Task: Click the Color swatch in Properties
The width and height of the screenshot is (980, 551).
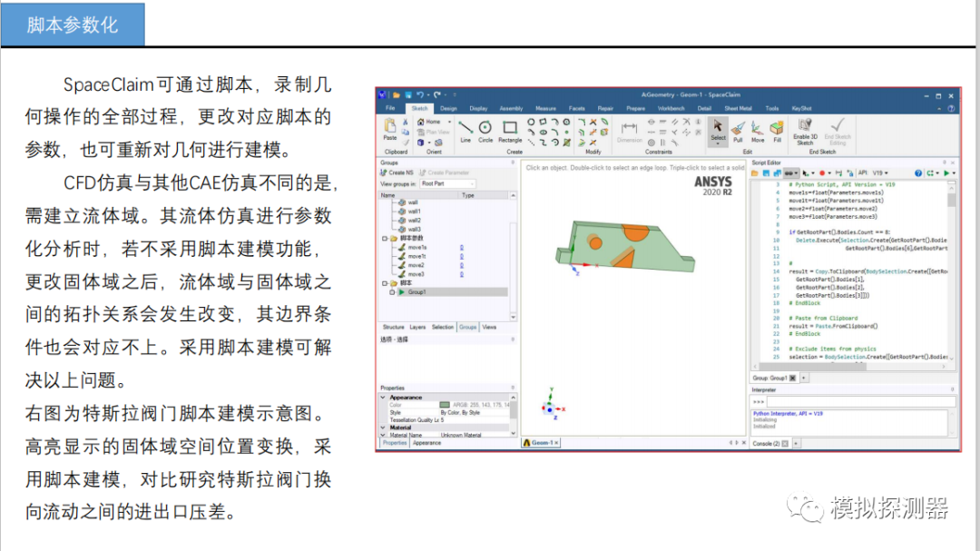Action: pyautogui.click(x=445, y=405)
